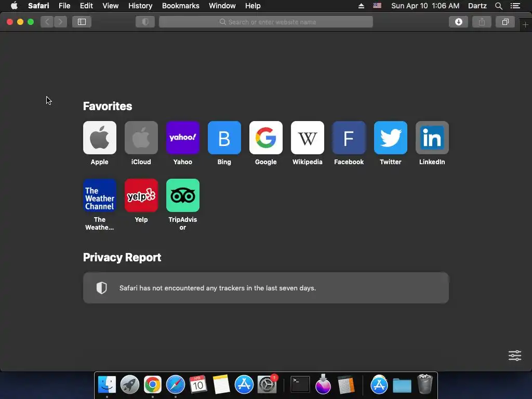The width and height of the screenshot is (532, 399).
Task: Open Google Chrome from the Dock
Action: (152, 384)
